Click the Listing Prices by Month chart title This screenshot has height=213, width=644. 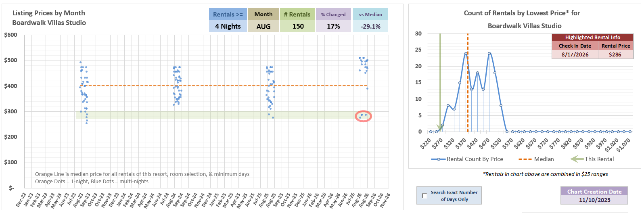(x=49, y=18)
